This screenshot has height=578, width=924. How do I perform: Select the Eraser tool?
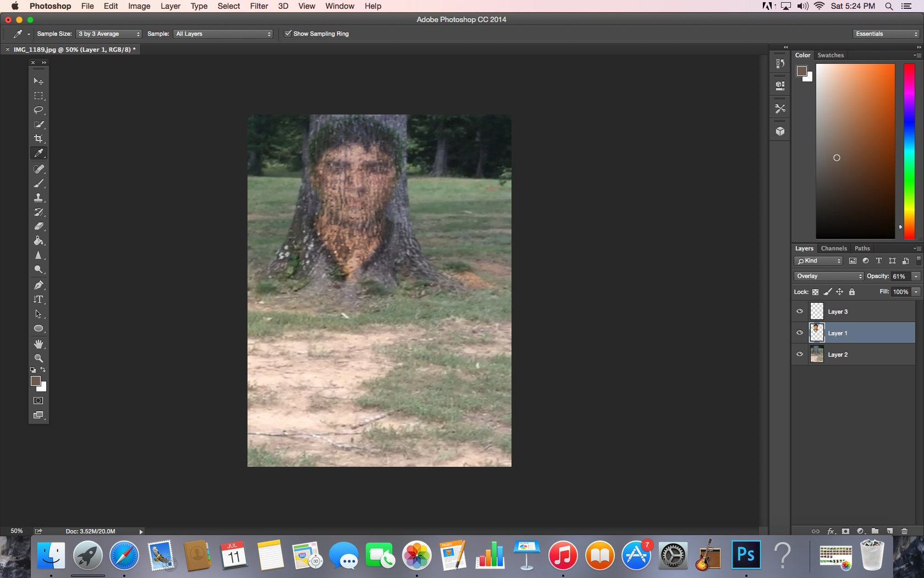(38, 226)
